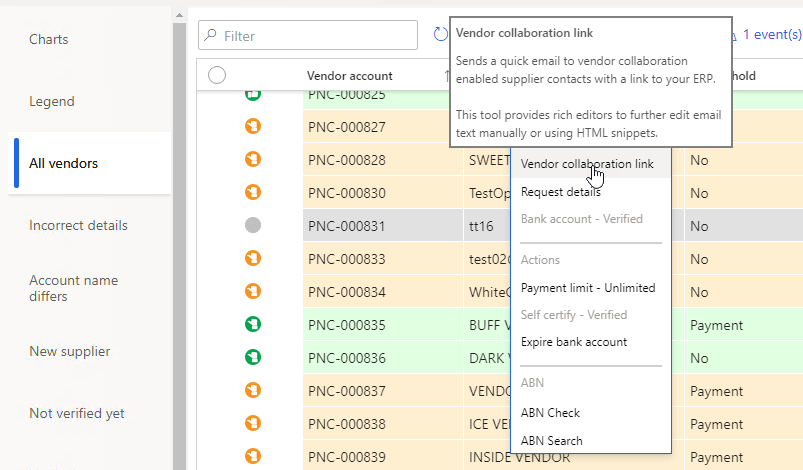The width and height of the screenshot is (803, 470).
Task: Click the orange status icon for PNC-000830
Action: 253,192
